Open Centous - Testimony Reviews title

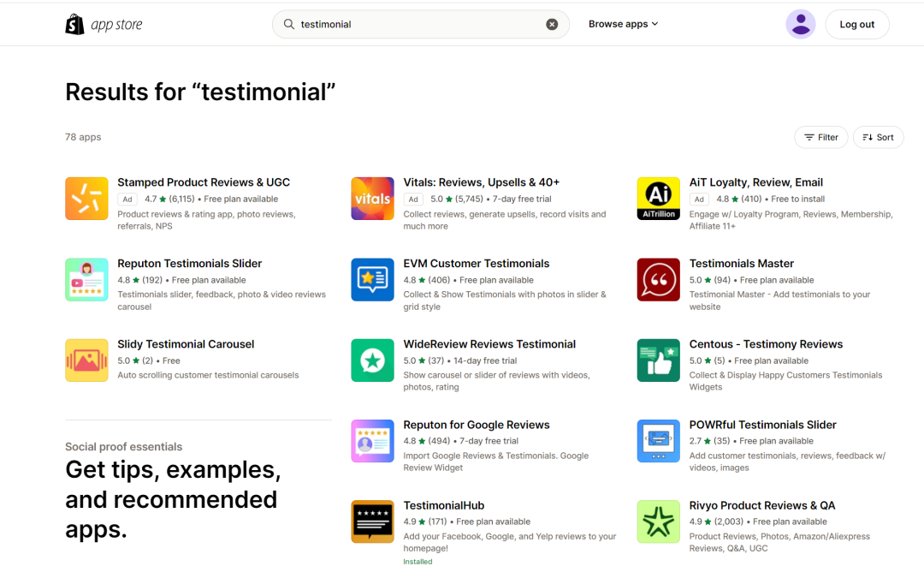pos(766,344)
